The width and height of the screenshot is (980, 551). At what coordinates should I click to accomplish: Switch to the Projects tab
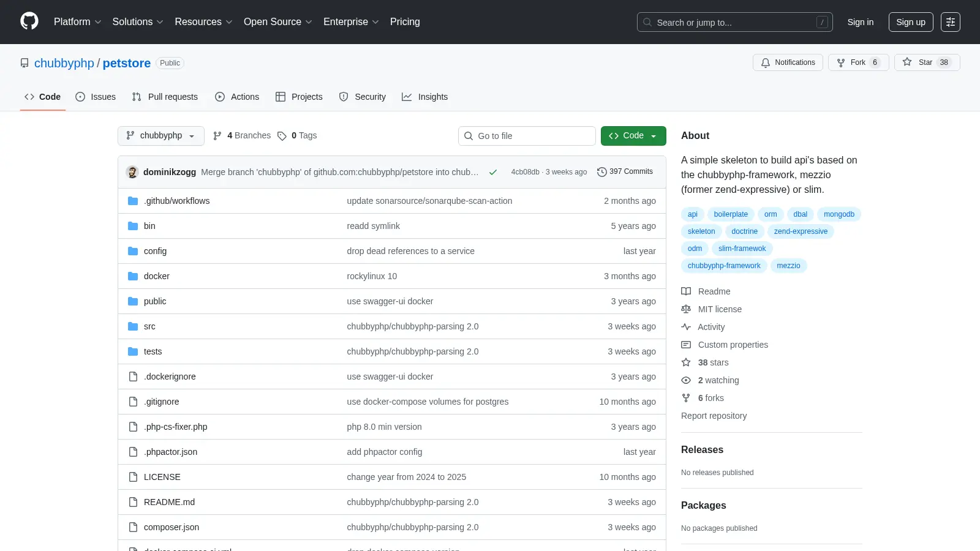[299, 97]
